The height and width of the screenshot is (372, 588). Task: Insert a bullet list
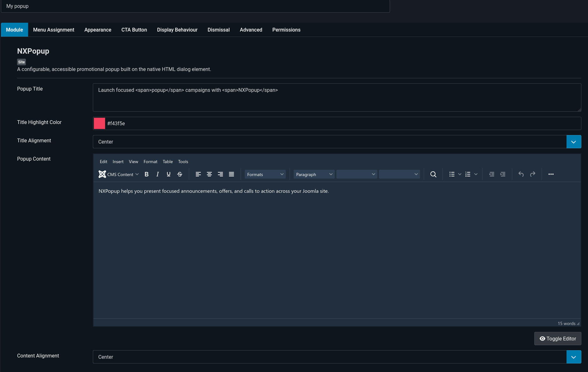(452, 174)
